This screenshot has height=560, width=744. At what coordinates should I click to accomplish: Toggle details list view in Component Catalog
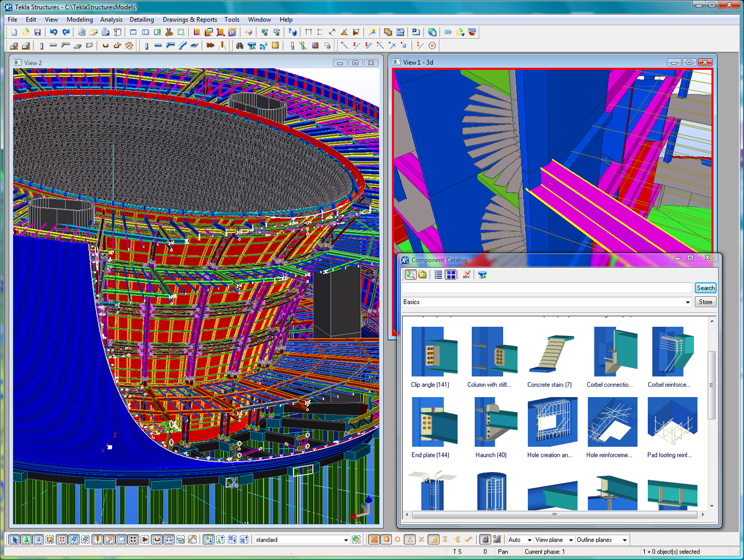[x=438, y=274]
